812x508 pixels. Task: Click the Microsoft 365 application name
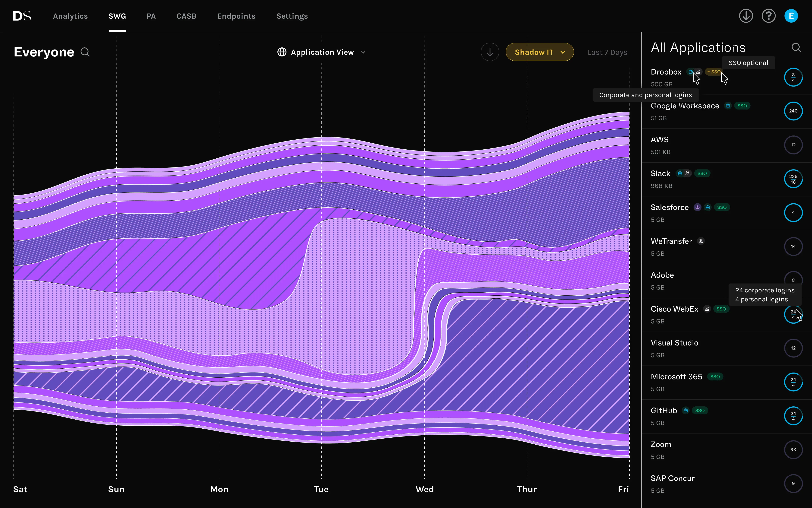point(676,377)
